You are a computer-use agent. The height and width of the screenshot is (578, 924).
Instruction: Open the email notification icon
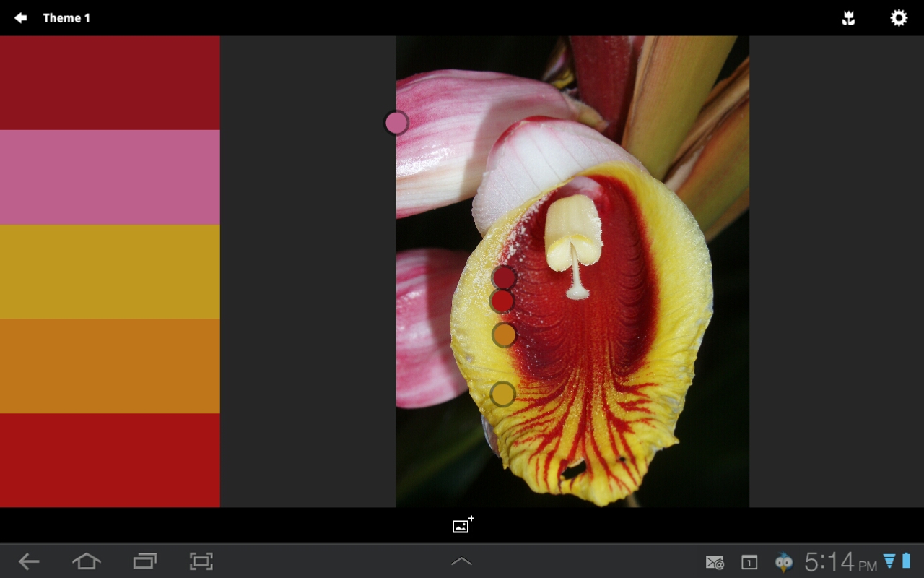(x=715, y=562)
